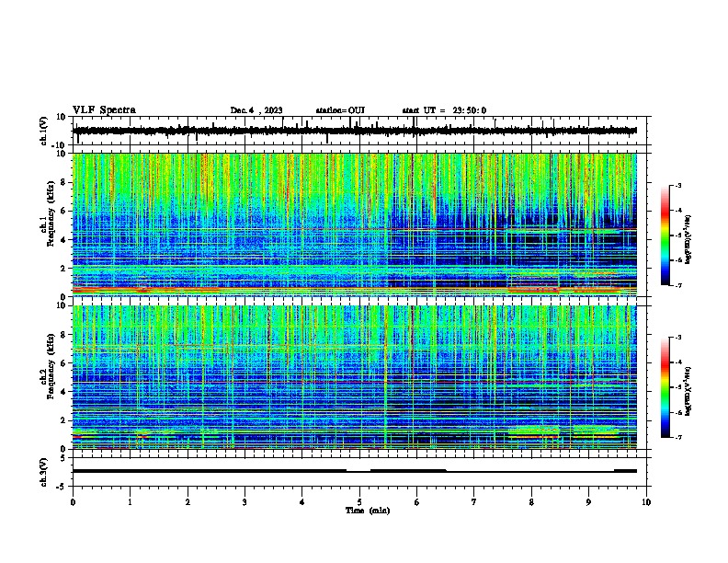Click the ch.2 spectrogram color bar

[665, 387]
